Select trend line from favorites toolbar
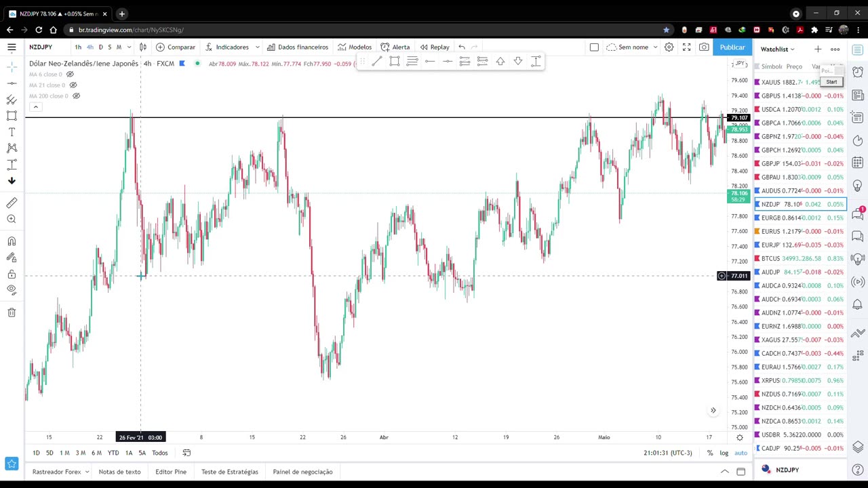868x488 pixels. (x=376, y=61)
